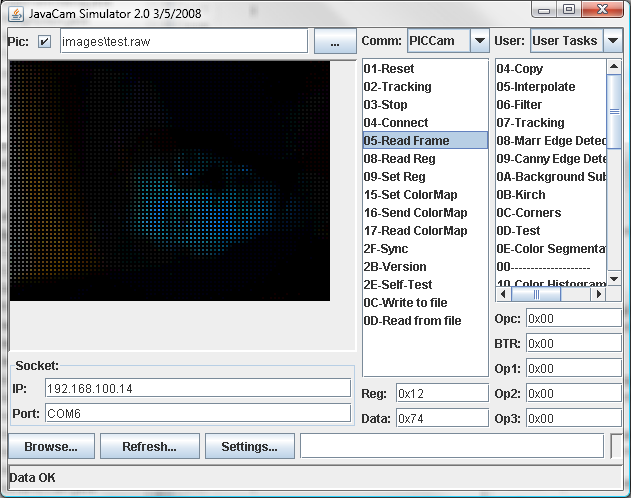Select 2B-Version command
Screen dimensions: 631x498
425,267
